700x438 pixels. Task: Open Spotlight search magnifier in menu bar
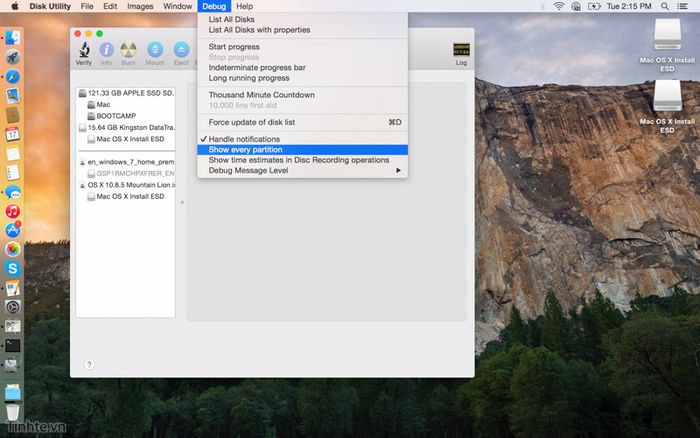click(x=665, y=6)
